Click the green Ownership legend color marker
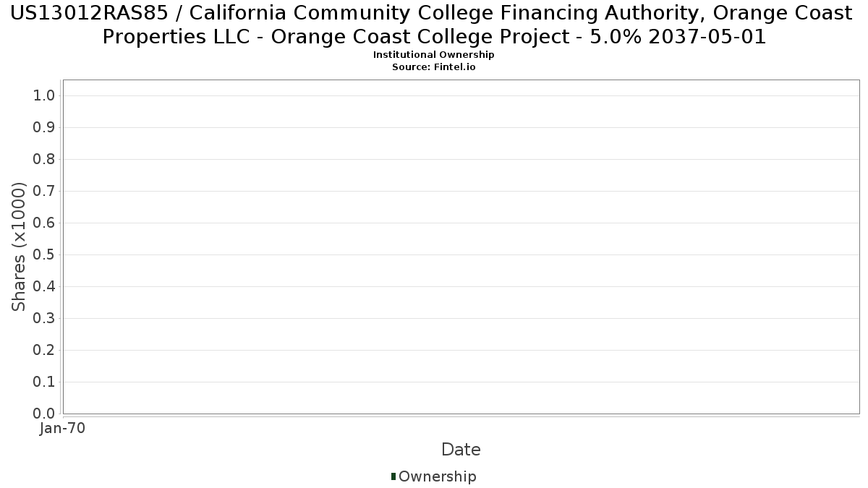This screenshot has width=868, height=488. coord(393,476)
